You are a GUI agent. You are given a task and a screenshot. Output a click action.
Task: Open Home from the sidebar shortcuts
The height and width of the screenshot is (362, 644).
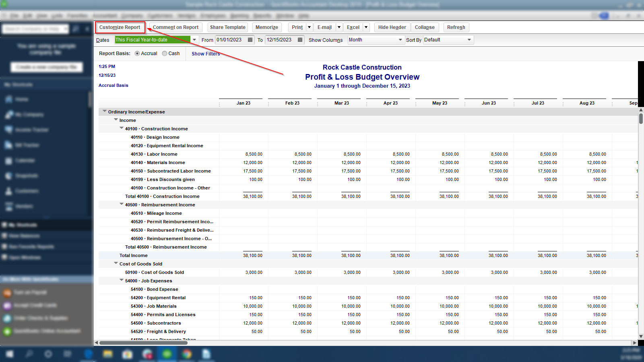tap(22, 99)
